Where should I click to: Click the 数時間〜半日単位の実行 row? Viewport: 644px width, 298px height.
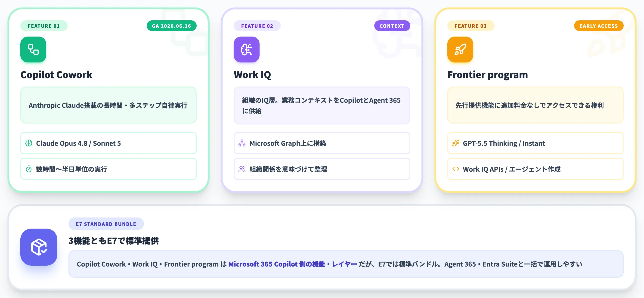[108, 169]
